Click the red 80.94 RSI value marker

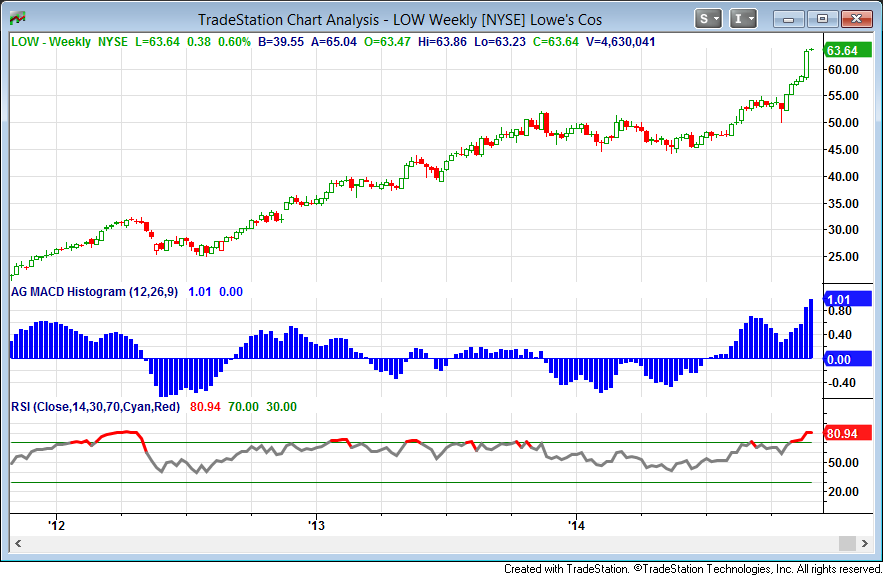(x=846, y=433)
